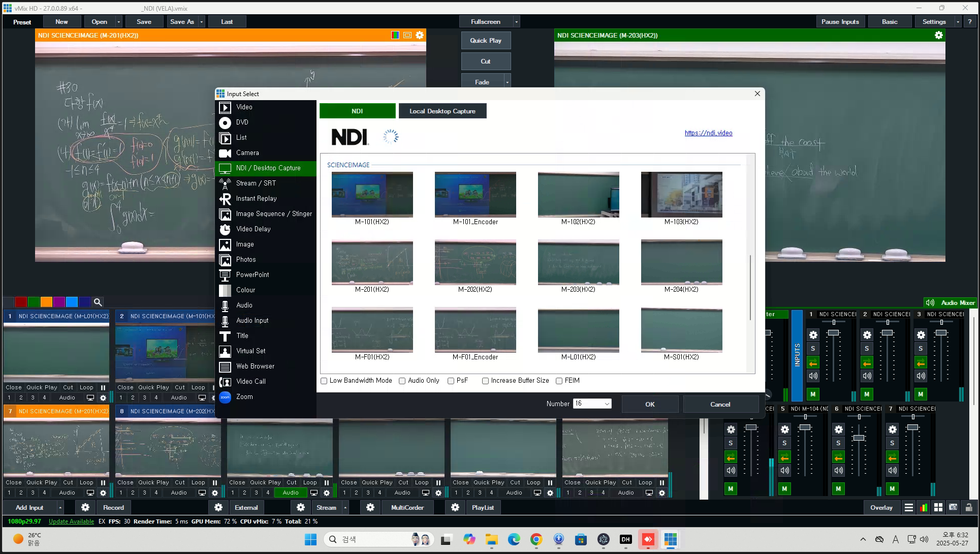Open settings gear next to Stream
The width and height of the screenshot is (980, 554).
[301, 507]
